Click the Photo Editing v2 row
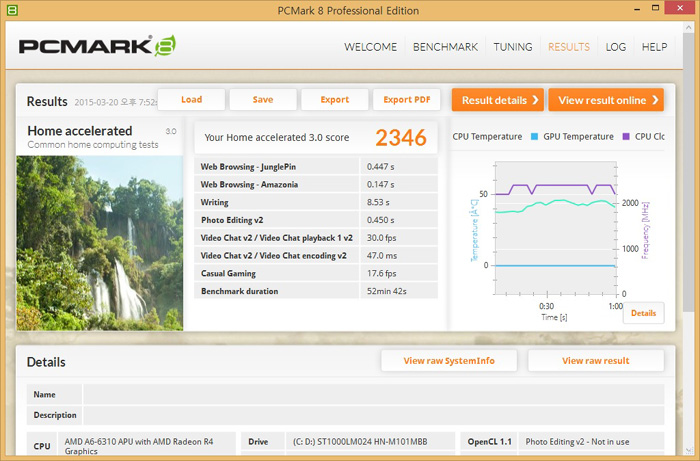Viewport: 700px width, 461px height. coord(316,220)
